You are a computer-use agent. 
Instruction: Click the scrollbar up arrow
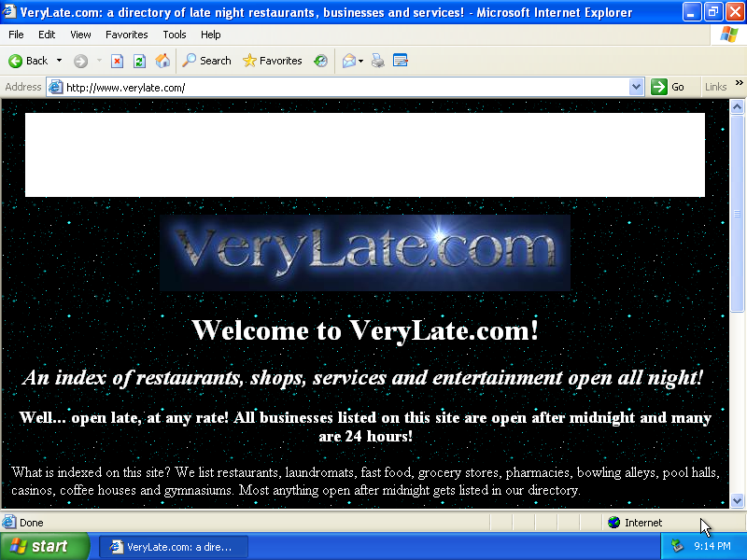[737, 106]
